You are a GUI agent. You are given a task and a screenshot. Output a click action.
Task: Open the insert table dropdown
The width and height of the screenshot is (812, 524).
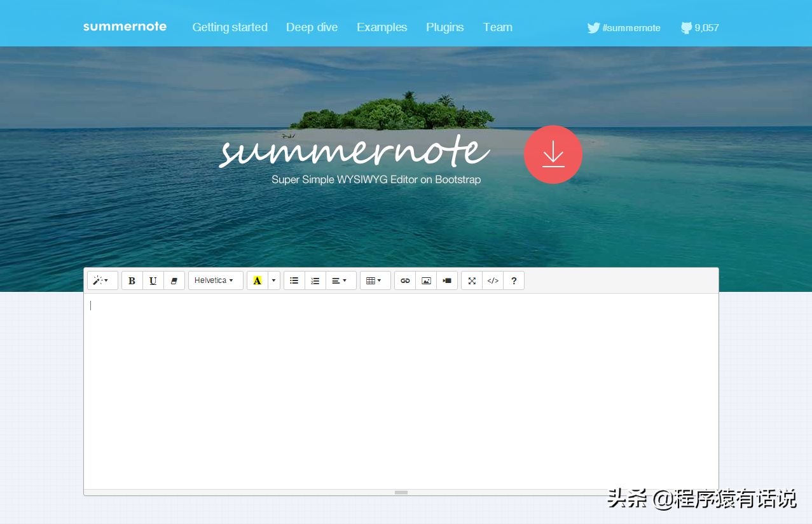[375, 280]
